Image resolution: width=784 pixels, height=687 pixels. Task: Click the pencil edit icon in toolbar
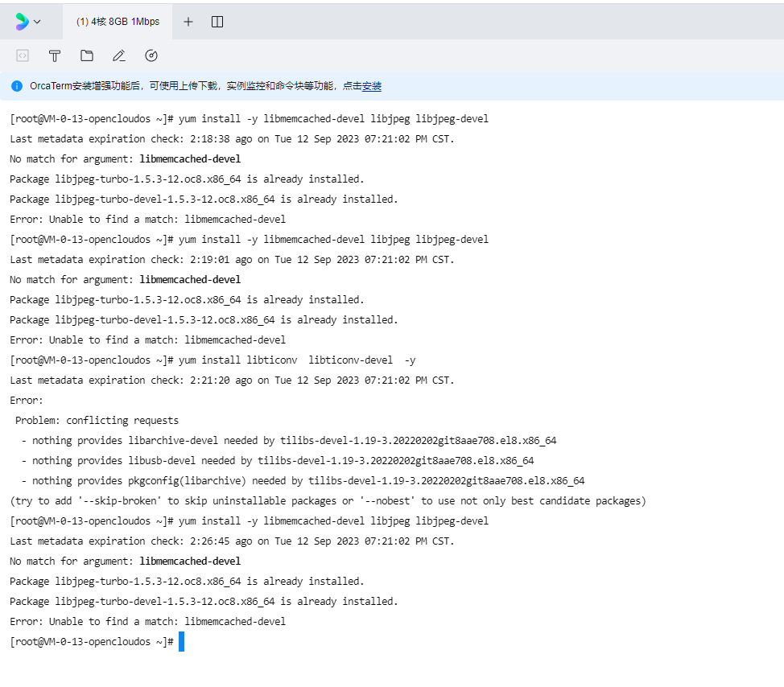[x=119, y=56]
